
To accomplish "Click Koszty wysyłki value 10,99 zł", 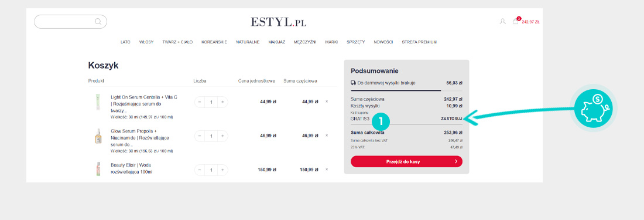I will click(455, 106).
